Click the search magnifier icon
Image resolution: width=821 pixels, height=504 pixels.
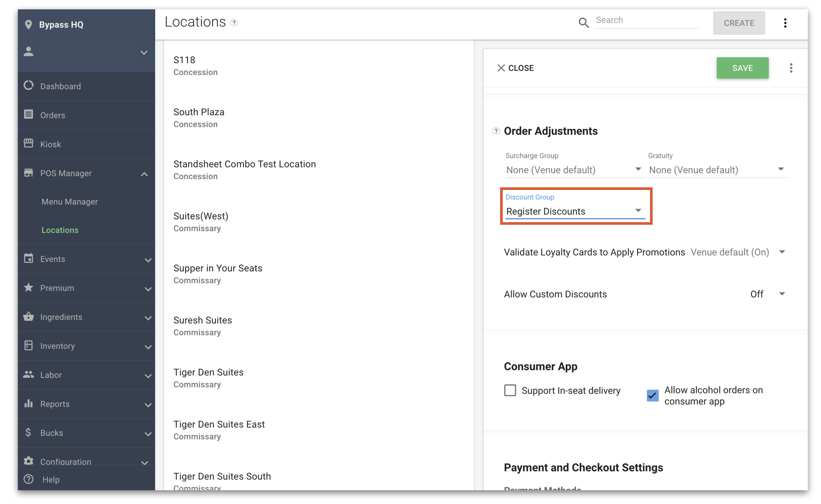click(x=583, y=23)
